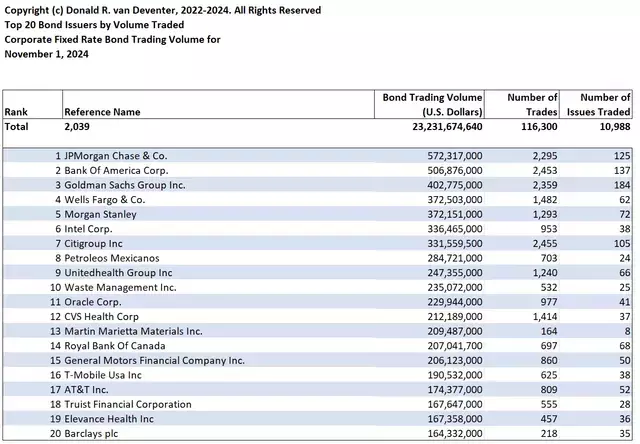The width and height of the screenshot is (640, 444).
Task: Click the 'Oracle Corp.' cell
Action: (93, 302)
